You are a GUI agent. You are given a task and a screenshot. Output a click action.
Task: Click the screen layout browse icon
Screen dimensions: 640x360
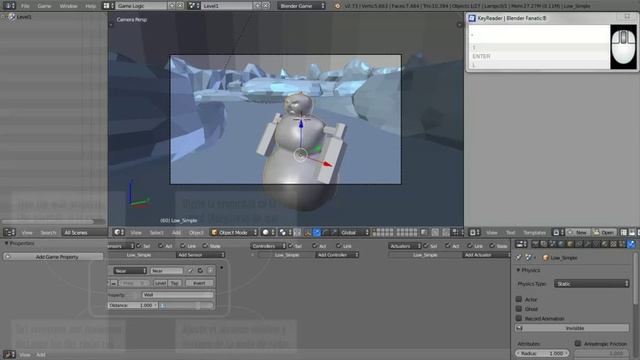point(107,6)
